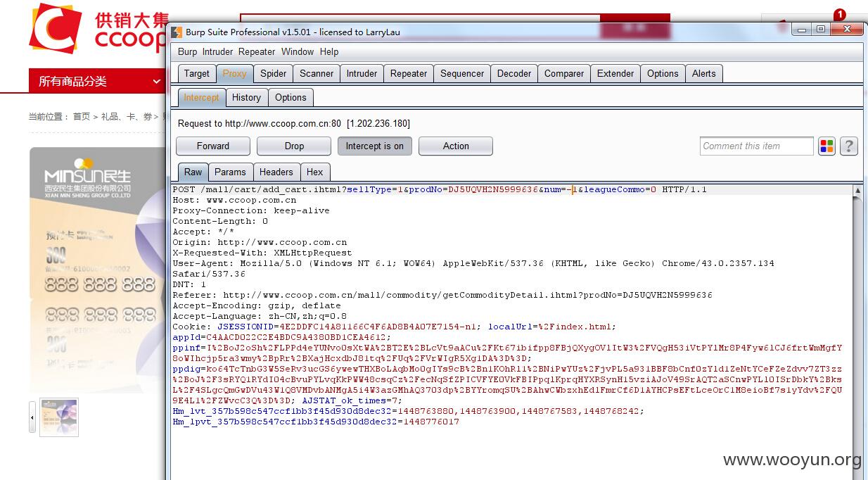Viewport: 868px width, 480px height.
Task: Click the Host: www.ccoop.com.cn header line
Action: [x=234, y=200]
